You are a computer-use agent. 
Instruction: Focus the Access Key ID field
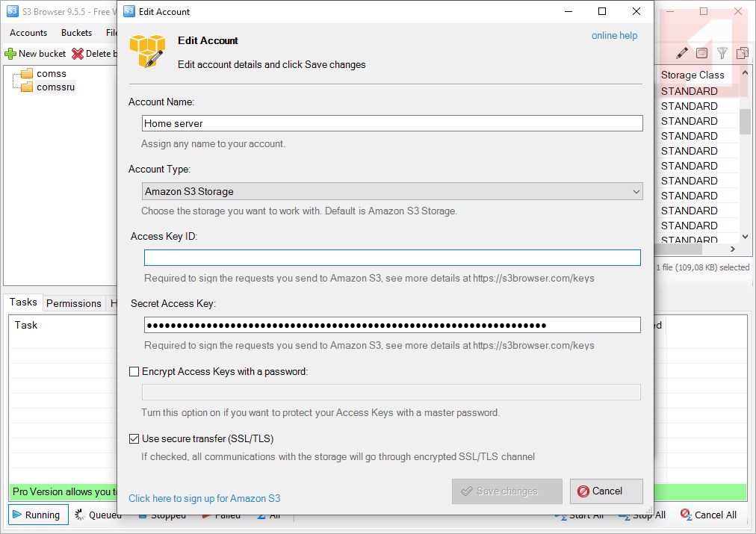click(392, 258)
